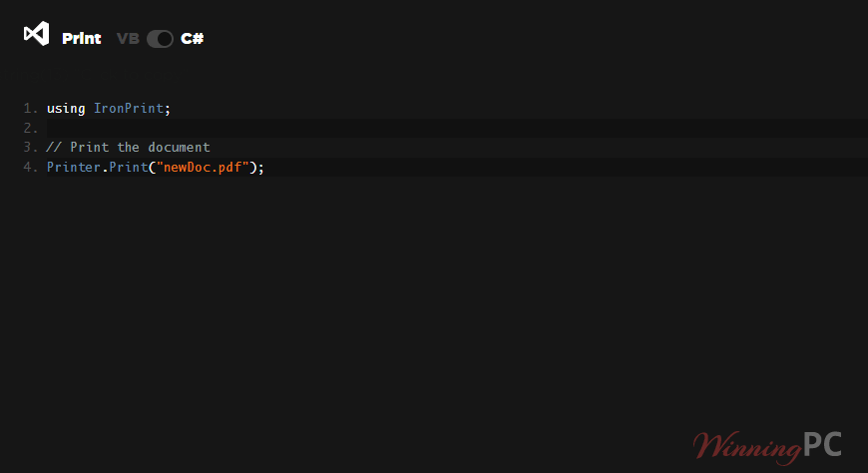Viewport: 868px width, 473px height.
Task: Click the '// Print the document' comment
Action: point(128,148)
